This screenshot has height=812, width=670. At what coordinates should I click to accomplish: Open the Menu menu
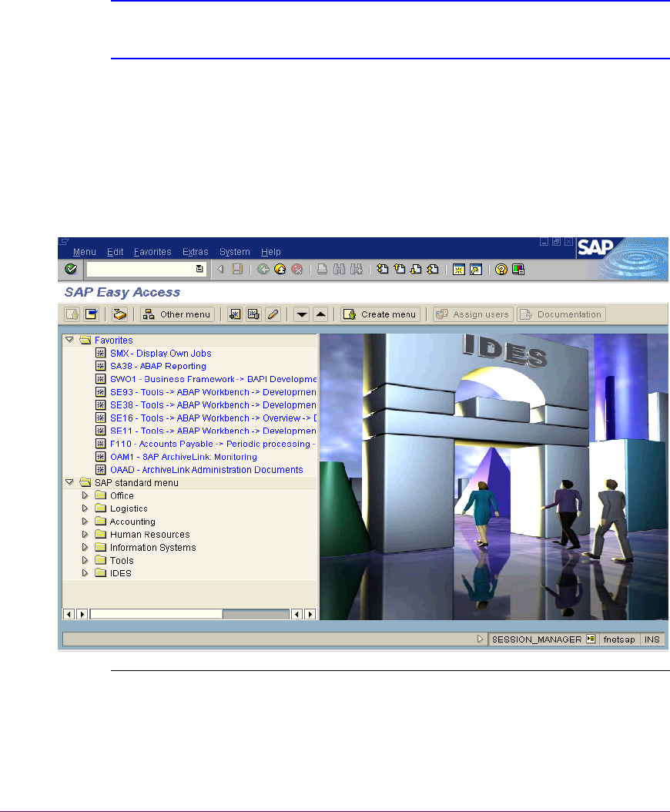click(85, 252)
